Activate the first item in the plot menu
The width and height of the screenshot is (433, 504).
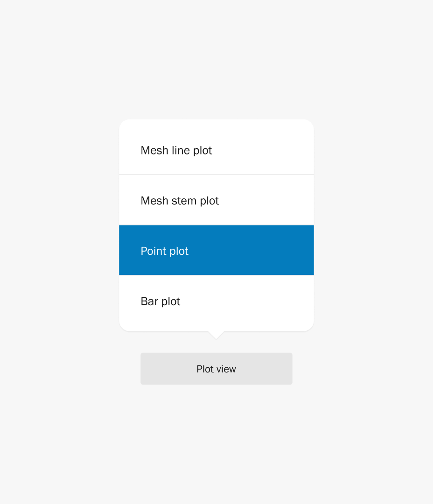(216, 150)
